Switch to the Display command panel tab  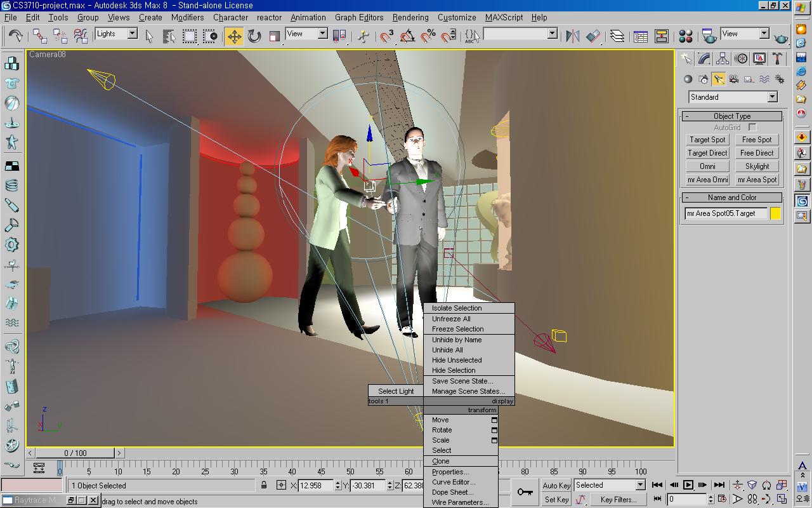(x=759, y=59)
